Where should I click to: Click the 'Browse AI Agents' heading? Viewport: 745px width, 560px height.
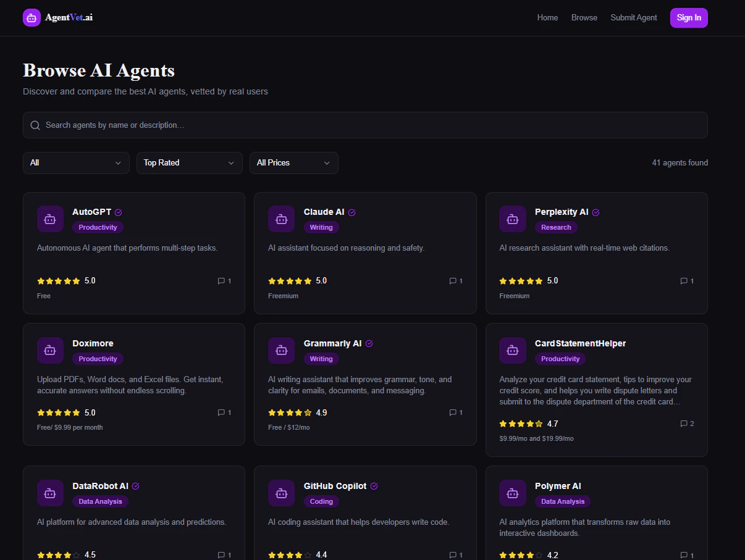pyautogui.click(x=99, y=70)
